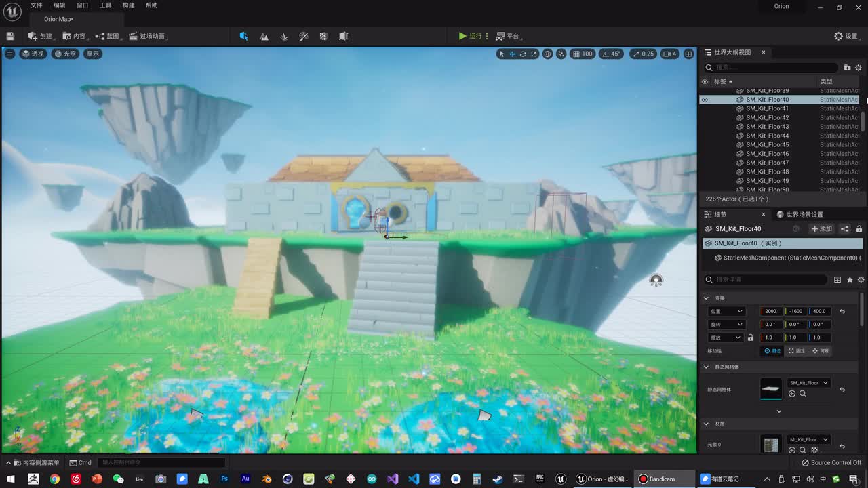Open the Window (窗口) menu

(82, 5)
